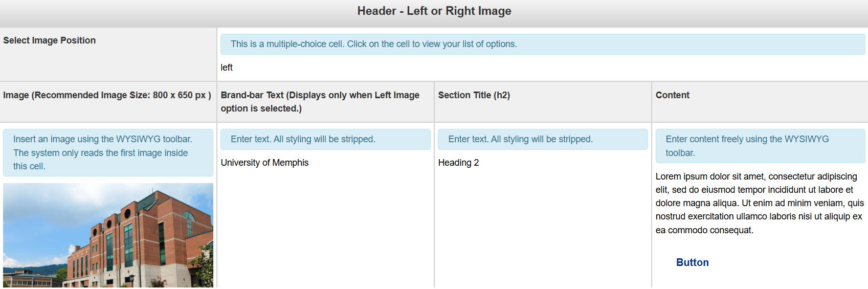Click the "Insert an image" WYSIWYG hint box
The height and width of the screenshot is (289, 868).
pos(108,152)
